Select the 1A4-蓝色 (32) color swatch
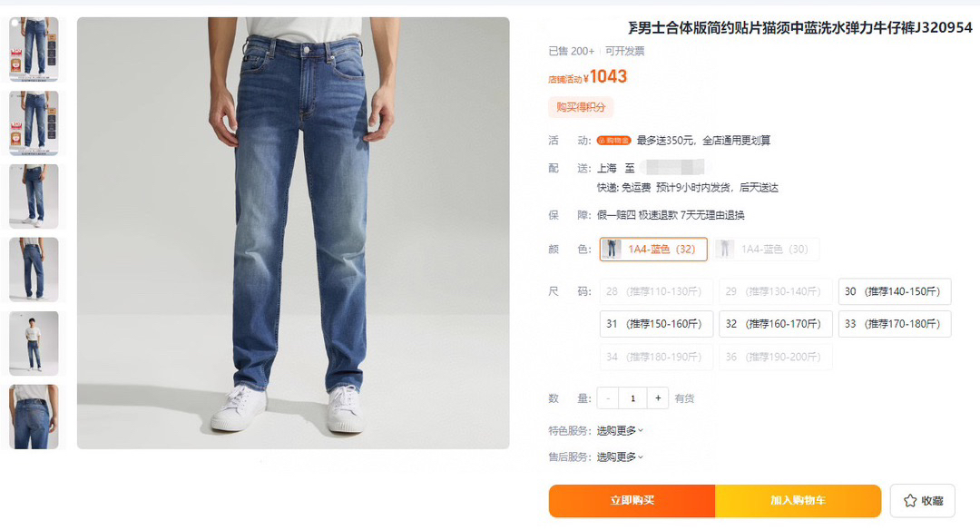The height and width of the screenshot is (530, 980). 653,249
